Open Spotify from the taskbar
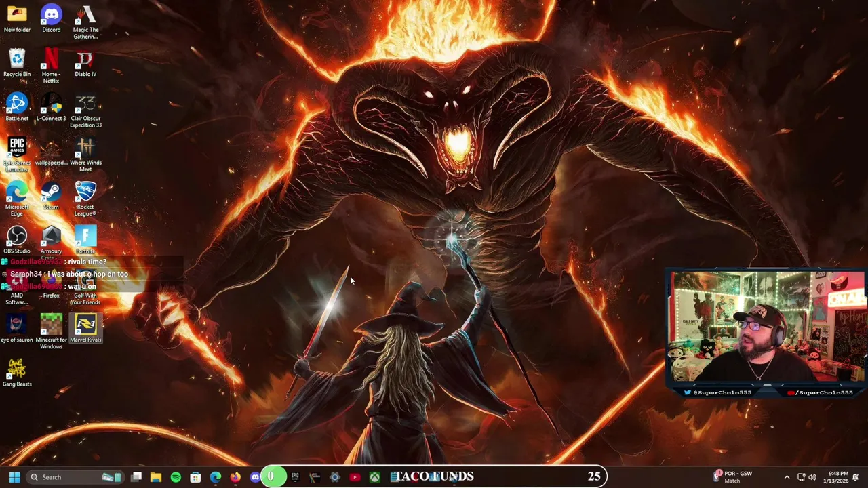 coord(176,477)
